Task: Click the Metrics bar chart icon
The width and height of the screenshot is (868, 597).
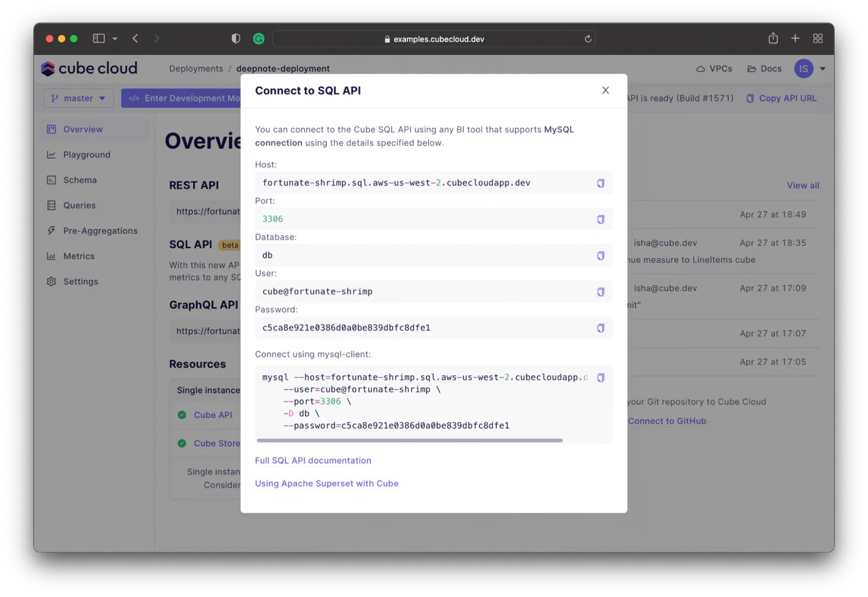Action: click(x=52, y=256)
